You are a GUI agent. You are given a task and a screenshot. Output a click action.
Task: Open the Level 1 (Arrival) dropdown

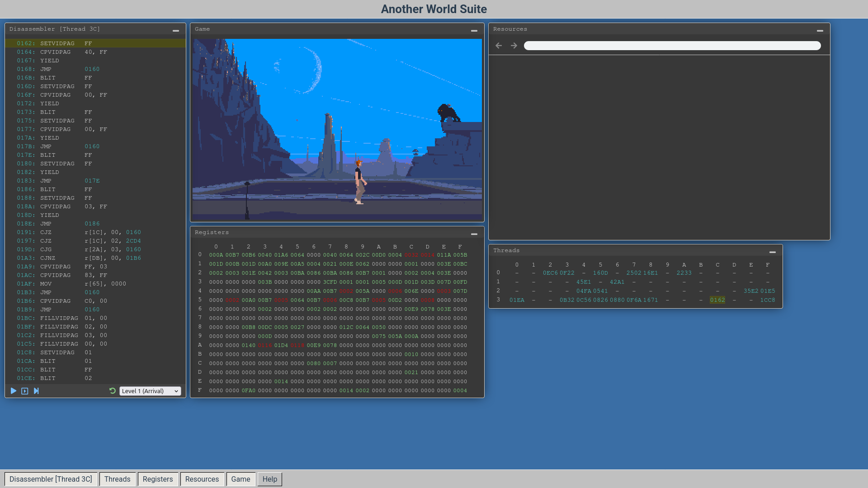pyautogui.click(x=150, y=391)
